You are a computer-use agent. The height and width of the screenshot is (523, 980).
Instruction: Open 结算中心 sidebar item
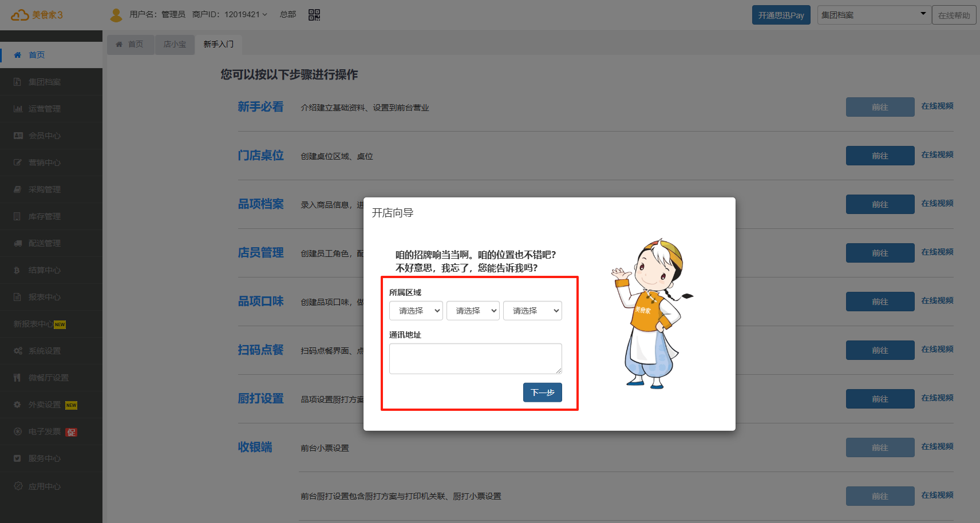click(45, 270)
